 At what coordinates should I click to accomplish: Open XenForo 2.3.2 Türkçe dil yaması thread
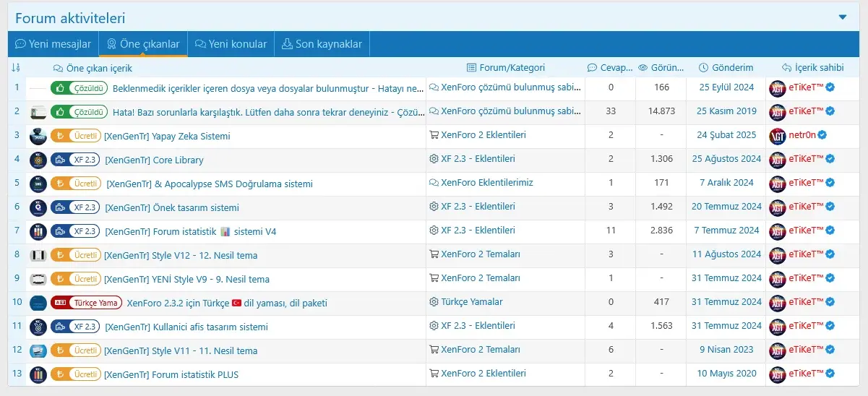tap(227, 303)
